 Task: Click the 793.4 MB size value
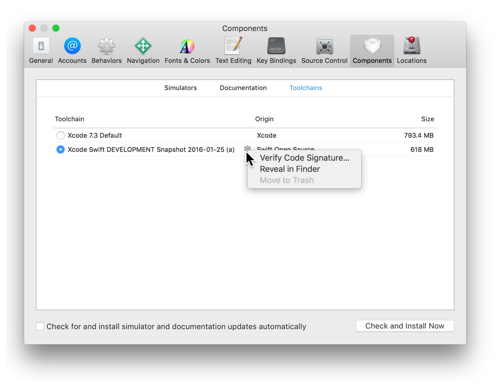click(x=419, y=135)
